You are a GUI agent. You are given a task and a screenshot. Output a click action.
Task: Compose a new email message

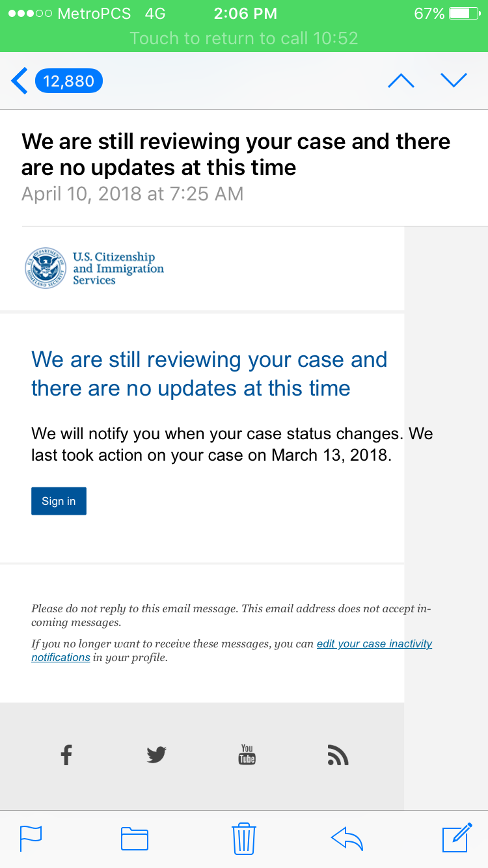[457, 838]
